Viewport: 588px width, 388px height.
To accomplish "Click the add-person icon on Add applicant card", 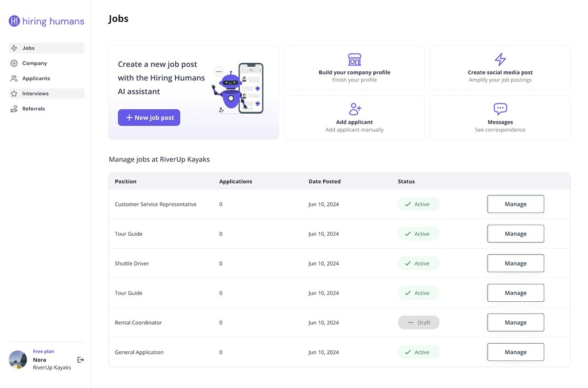I will click(355, 109).
